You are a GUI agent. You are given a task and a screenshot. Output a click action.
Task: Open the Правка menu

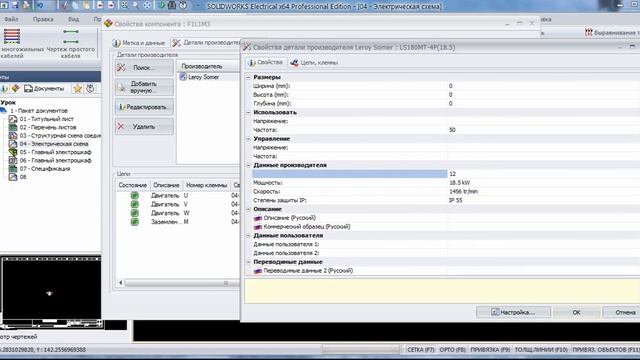(43, 19)
